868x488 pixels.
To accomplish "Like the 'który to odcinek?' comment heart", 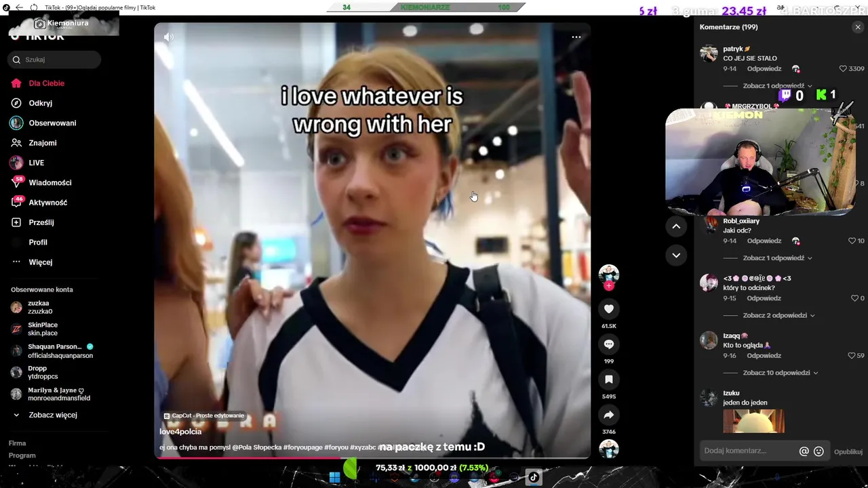I will (854, 298).
